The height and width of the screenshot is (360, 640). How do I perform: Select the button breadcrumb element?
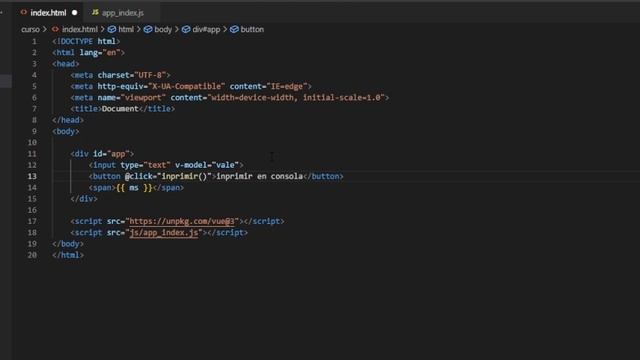click(x=252, y=29)
